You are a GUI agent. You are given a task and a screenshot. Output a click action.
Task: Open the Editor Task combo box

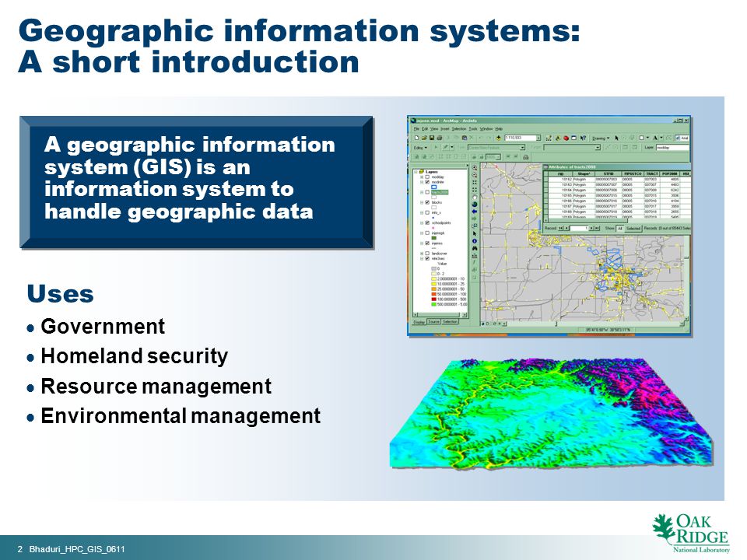tap(496, 148)
